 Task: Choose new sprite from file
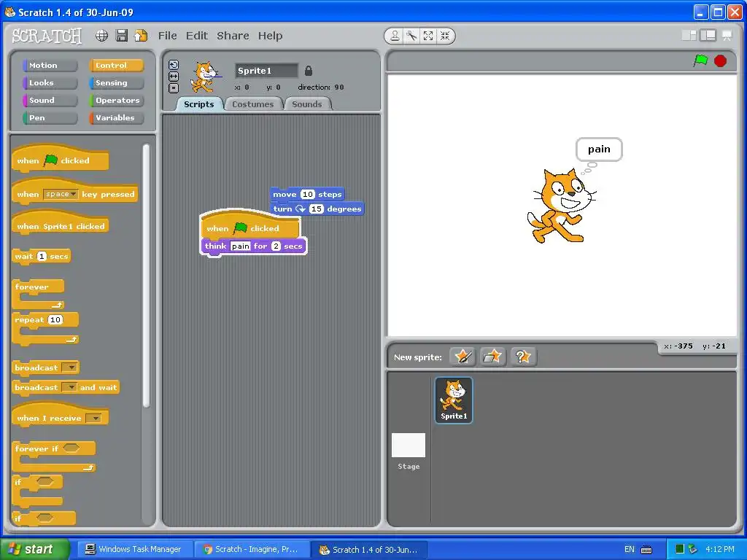coord(492,357)
